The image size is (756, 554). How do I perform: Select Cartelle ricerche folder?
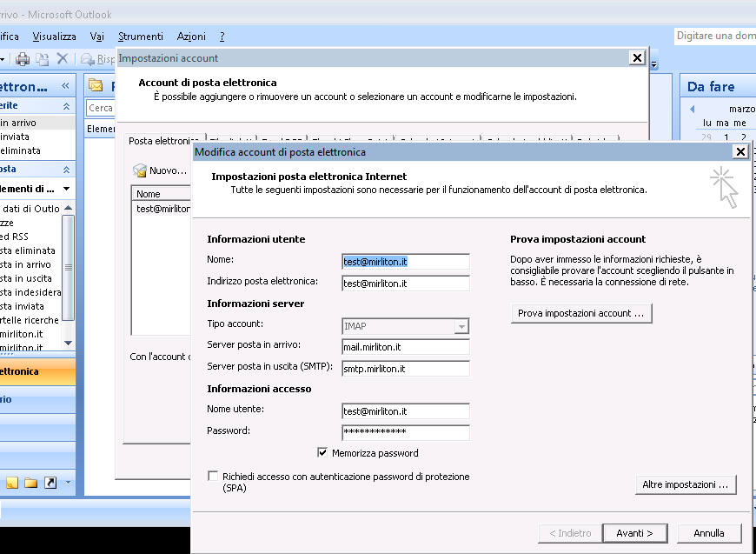point(31,320)
